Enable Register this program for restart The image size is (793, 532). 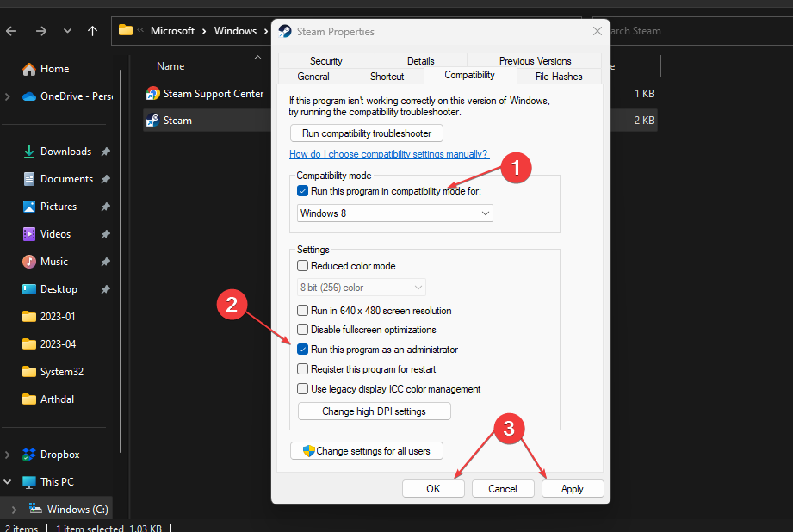tap(302, 369)
